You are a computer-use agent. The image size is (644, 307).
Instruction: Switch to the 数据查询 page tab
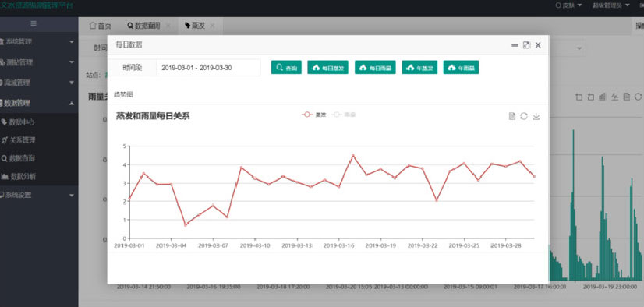[x=143, y=26]
